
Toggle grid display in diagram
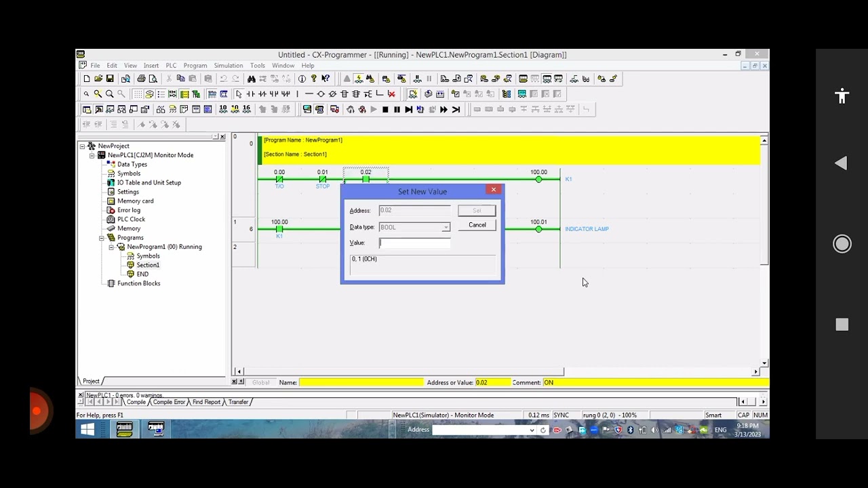[138, 94]
